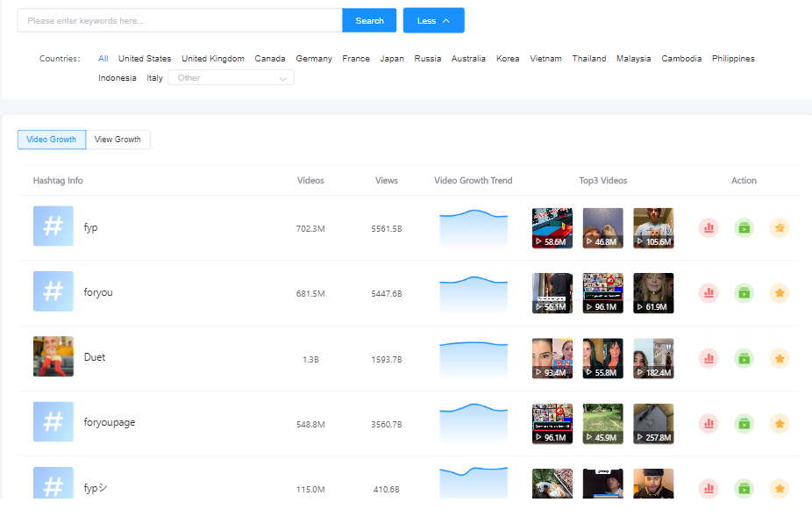
Task: Click the hashtag icon next to fyp
Action: coord(53,226)
